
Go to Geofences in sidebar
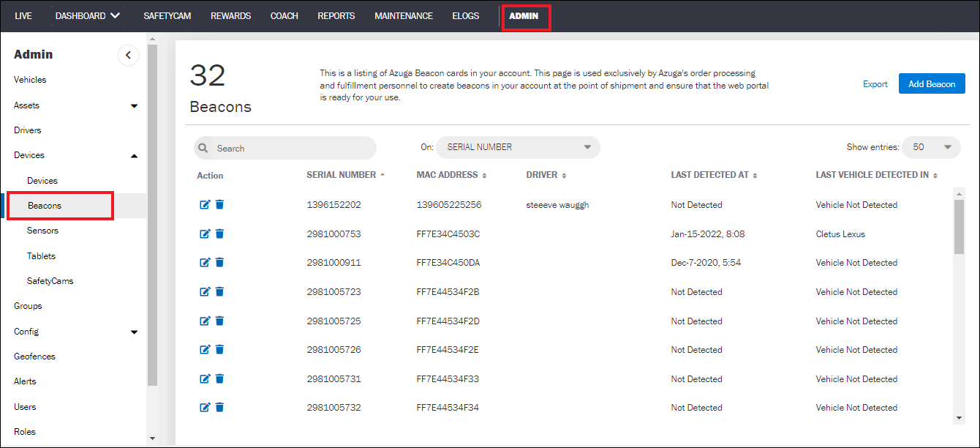pyautogui.click(x=34, y=356)
